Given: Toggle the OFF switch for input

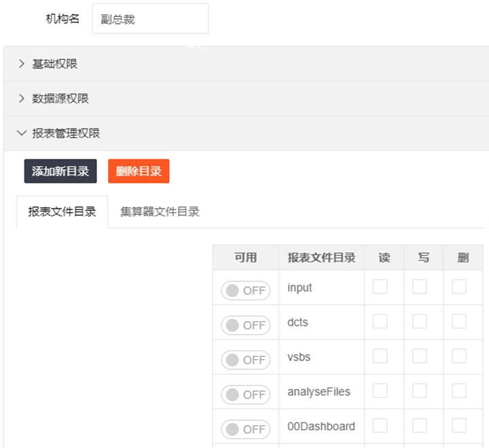Looking at the screenshot, I should (245, 291).
